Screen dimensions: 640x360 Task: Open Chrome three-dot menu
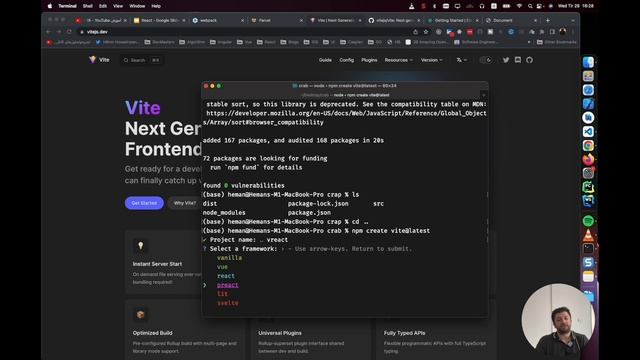(x=573, y=32)
